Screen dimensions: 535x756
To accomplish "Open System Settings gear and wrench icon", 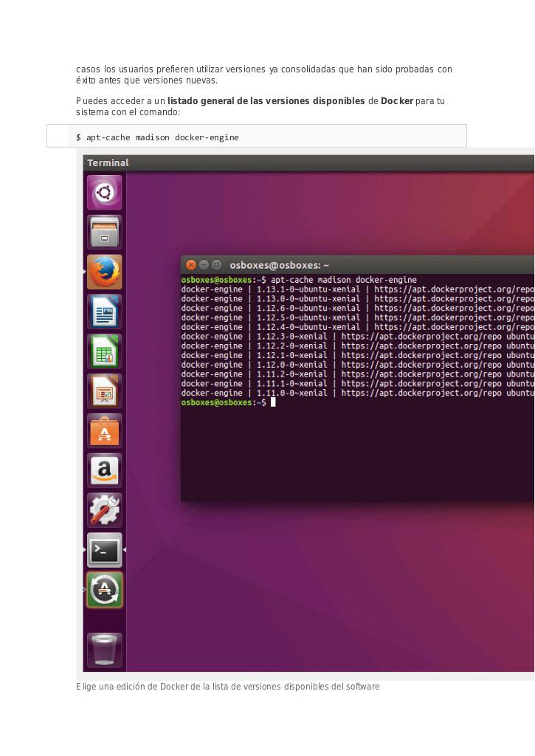I will [105, 510].
